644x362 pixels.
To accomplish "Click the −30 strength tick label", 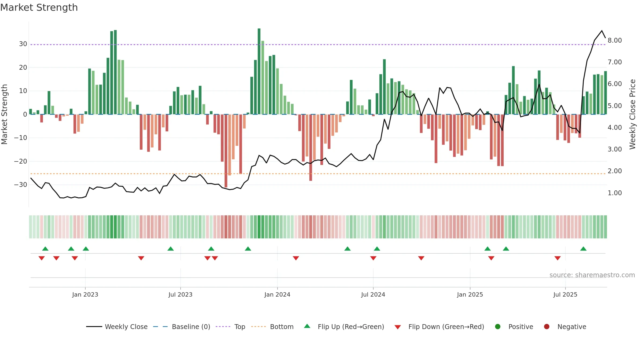I will [x=20, y=184].
